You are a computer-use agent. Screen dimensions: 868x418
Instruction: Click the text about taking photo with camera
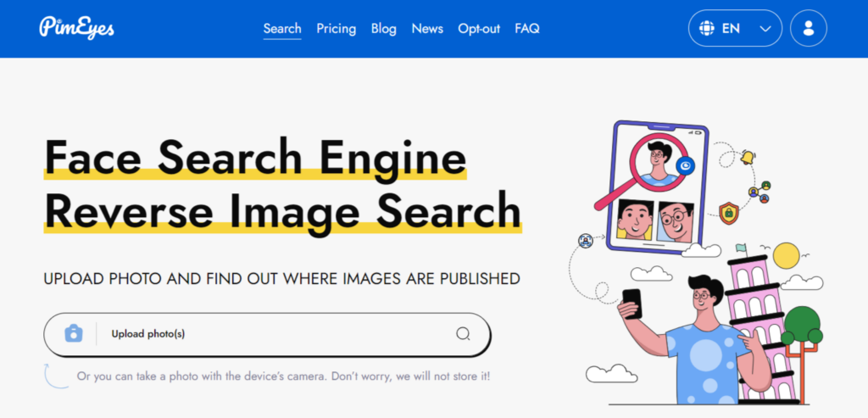point(283,376)
